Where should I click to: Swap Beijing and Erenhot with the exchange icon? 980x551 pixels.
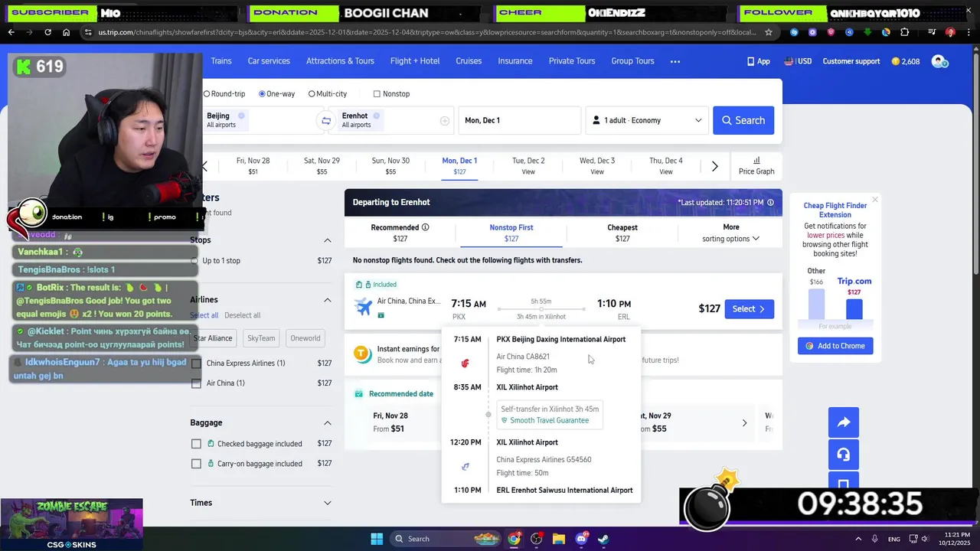(x=326, y=121)
